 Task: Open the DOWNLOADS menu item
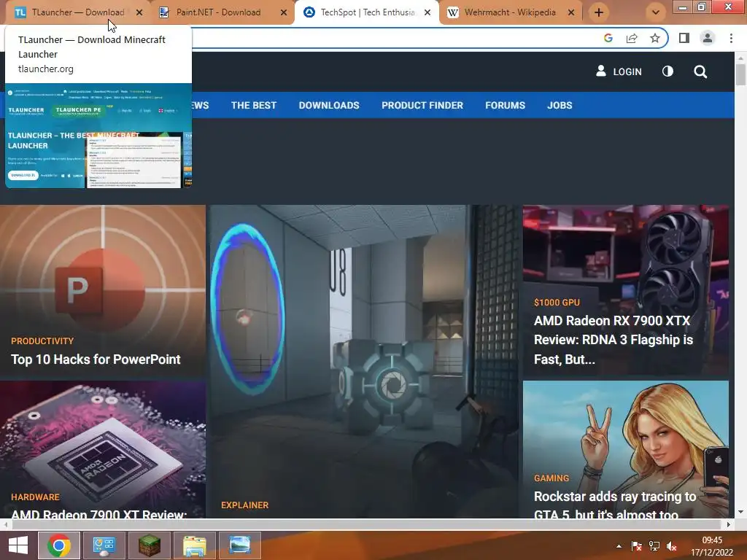(329, 105)
